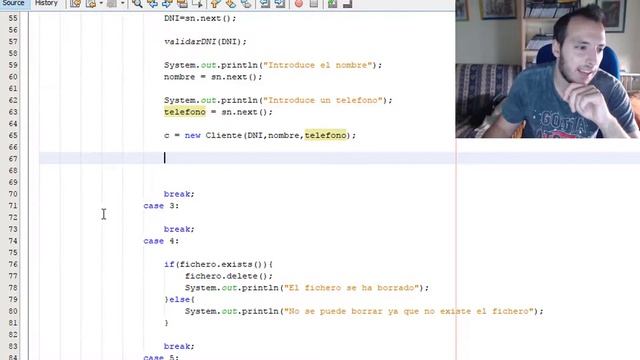
Task: Open the Back navigation history dropdown arrow
Action: (x=101, y=4)
